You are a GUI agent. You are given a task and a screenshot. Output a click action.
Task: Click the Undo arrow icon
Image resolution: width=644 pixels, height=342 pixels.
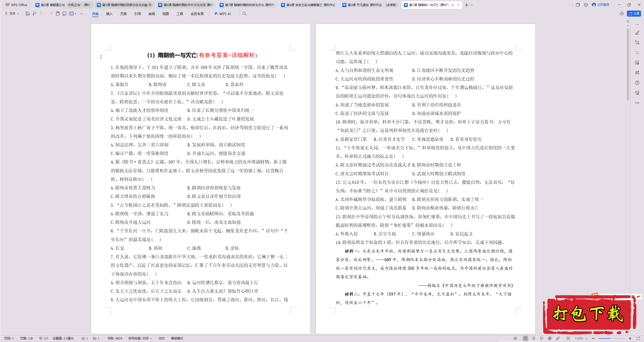(41, 14)
